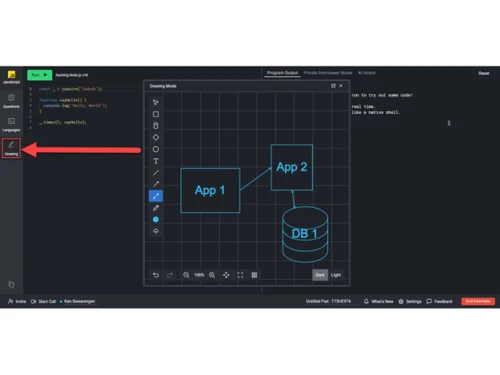Viewport: 500px width, 375px height.
Task: Select the text tool
Action: (x=156, y=161)
